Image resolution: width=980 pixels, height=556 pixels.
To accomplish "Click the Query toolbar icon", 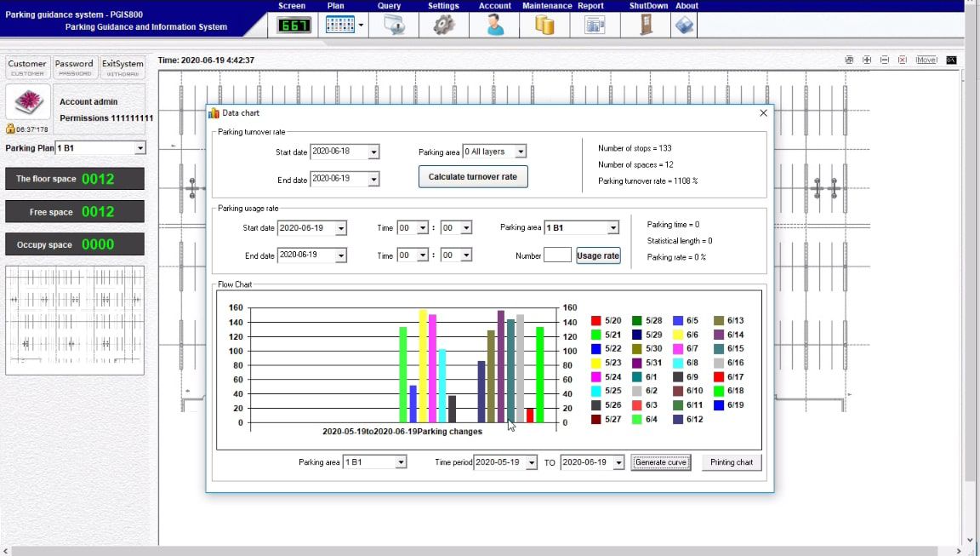I will (394, 26).
